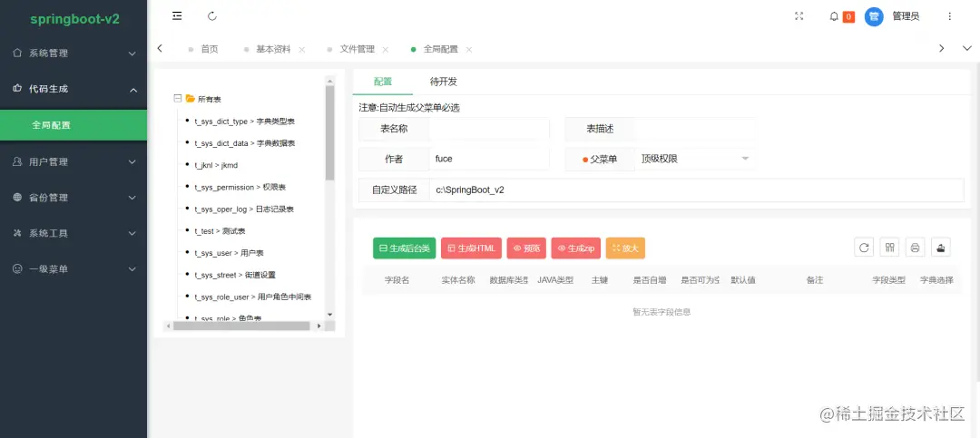Screen dimensions: 980x438
Task: Click the tools icon beside 系统工具
Action: pyautogui.click(x=17, y=232)
